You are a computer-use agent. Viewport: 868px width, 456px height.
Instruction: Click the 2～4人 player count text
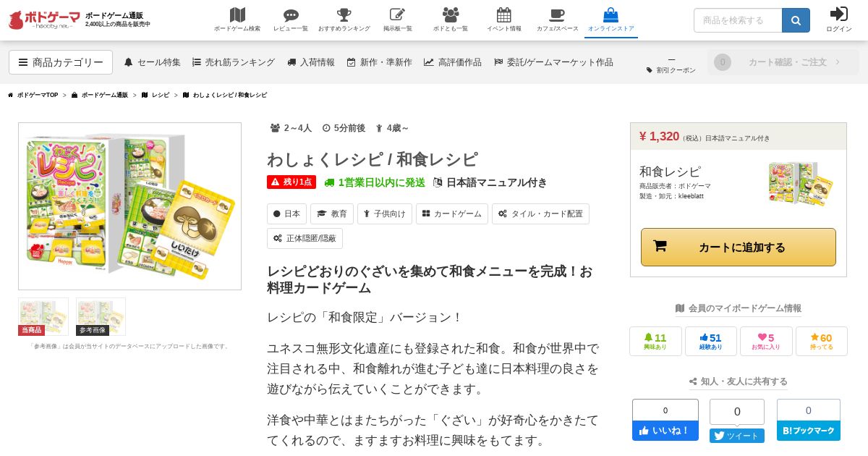[x=292, y=128]
